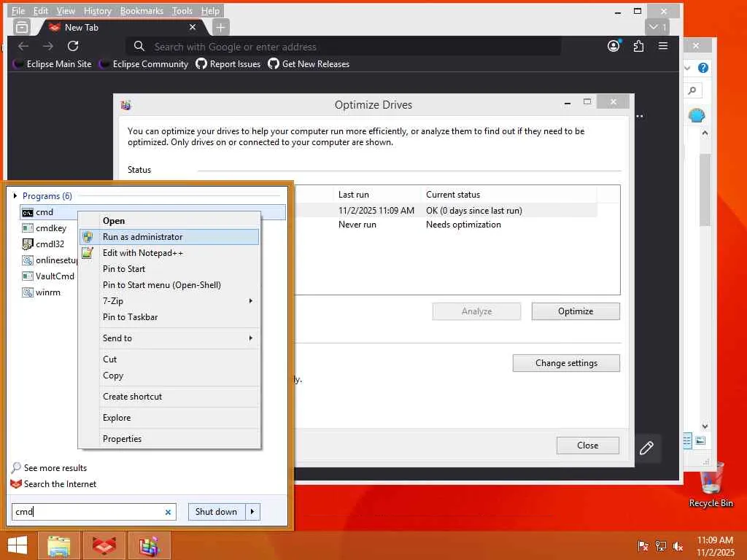Click the VaultCmd program icon
This screenshot has width=747, height=560.
point(28,276)
